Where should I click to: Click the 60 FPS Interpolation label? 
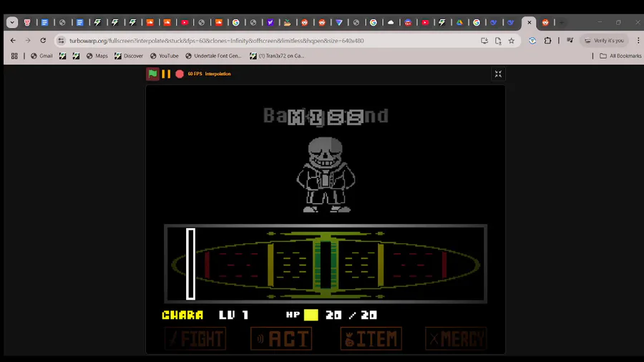[210, 74]
